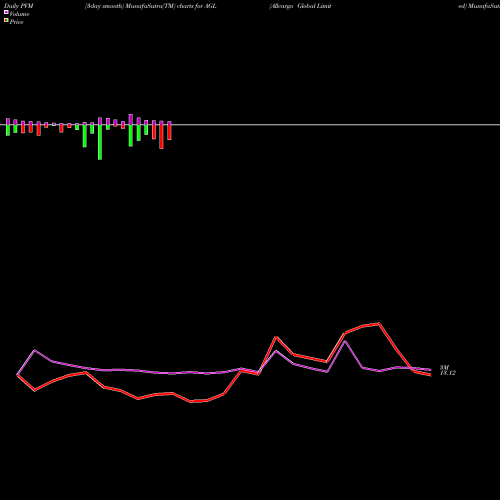Click the tallest green bar in the bar chart
This screenshot has height=500, width=500.
tap(100, 142)
